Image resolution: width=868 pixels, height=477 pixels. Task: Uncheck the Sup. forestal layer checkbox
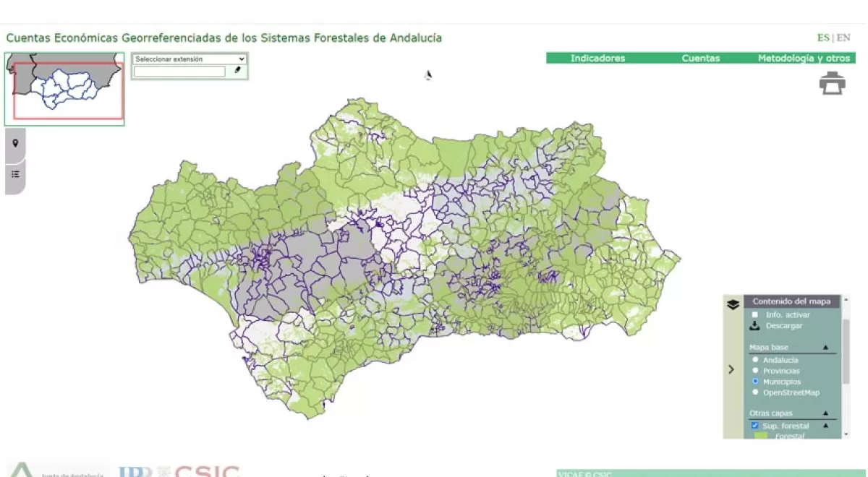point(755,426)
